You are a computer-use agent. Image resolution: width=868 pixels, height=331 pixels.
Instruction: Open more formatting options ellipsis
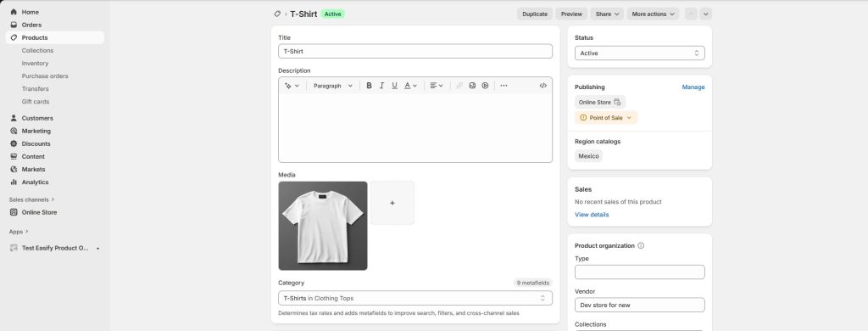(x=504, y=86)
